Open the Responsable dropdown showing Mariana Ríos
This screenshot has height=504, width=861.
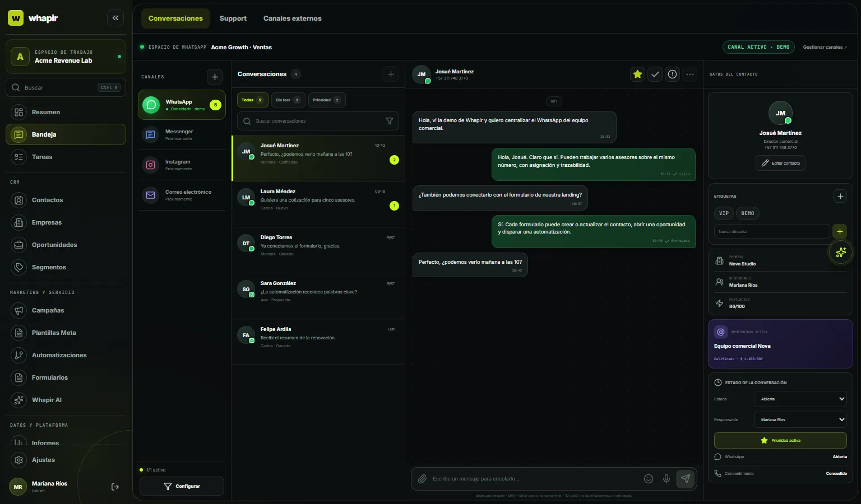800,419
